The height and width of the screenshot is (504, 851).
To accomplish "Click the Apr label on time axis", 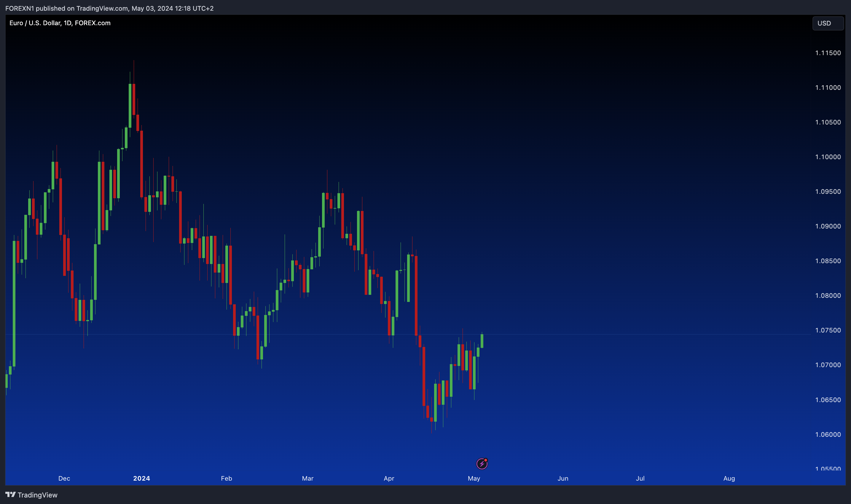I will tap(389, 478).
